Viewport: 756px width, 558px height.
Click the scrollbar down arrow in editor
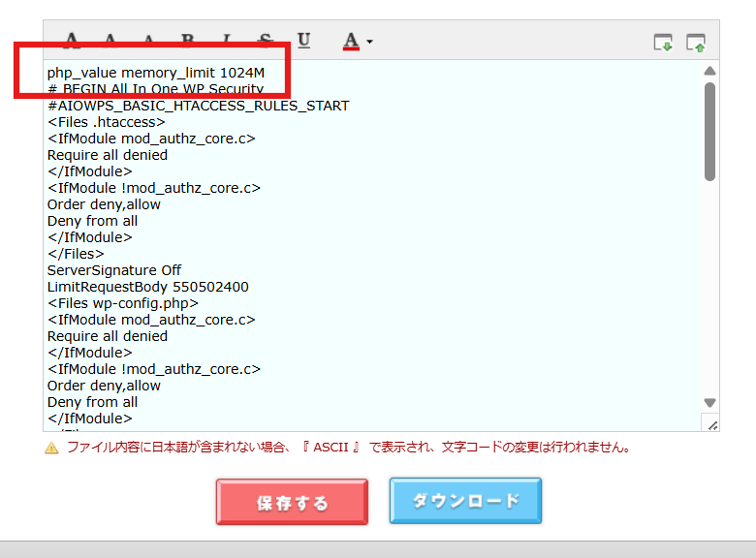coord(709,402)
